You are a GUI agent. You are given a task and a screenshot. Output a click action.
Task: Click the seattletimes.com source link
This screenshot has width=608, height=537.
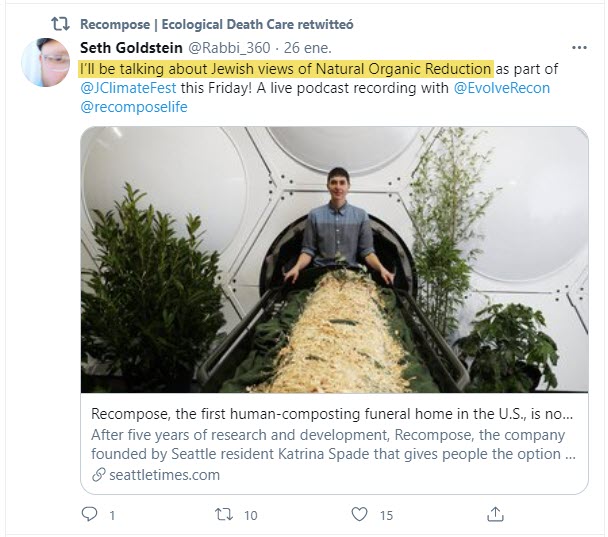[162, 475]
